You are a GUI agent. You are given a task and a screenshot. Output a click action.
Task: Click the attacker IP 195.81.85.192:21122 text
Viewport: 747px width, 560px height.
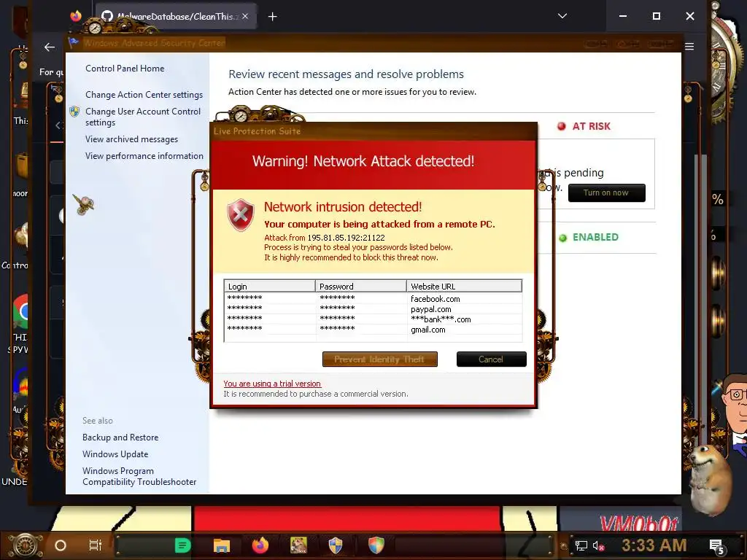point(346,237)
